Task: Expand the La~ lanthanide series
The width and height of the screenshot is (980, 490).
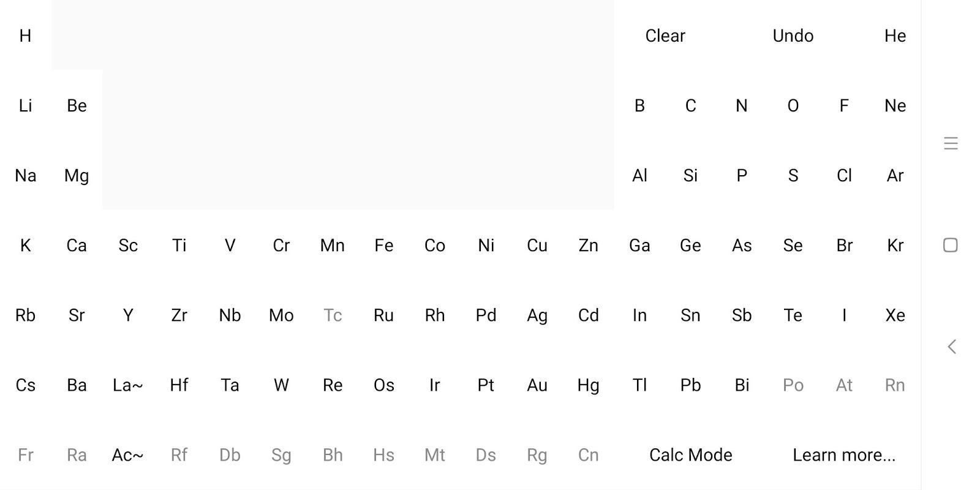Action: point(127,385)
